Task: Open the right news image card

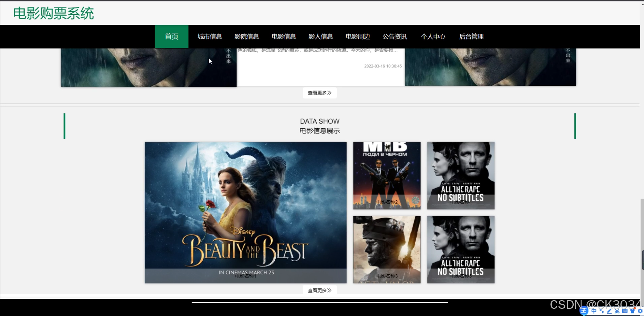Action: 490,67
